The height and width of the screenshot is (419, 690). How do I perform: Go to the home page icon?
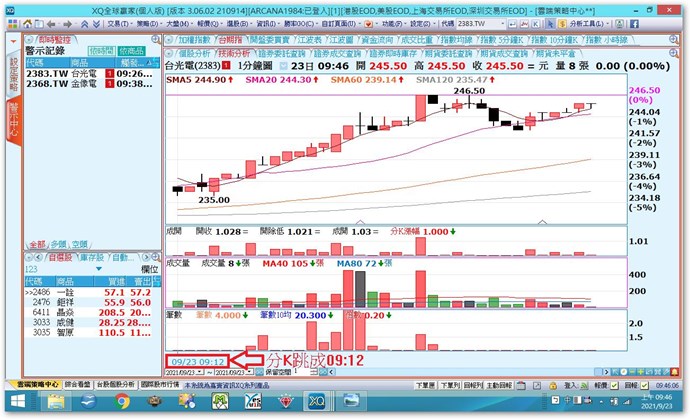click(27, 24)
